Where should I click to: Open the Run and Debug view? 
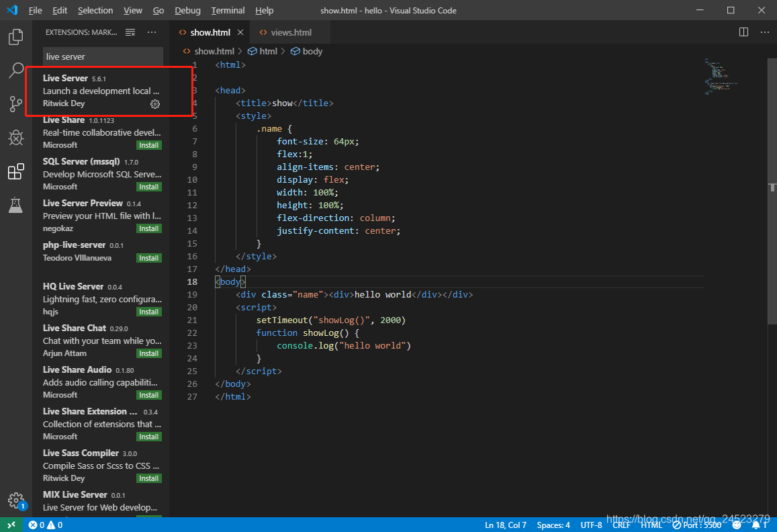coord(15,138)
